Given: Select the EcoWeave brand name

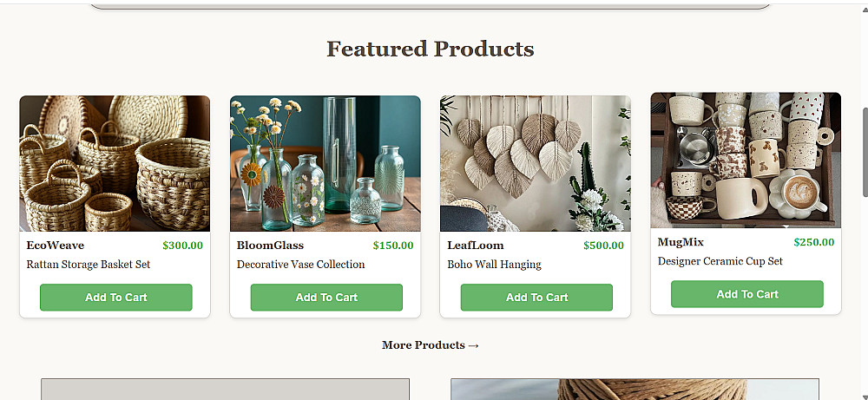Looking at the screenshot, I should point(56,245).
